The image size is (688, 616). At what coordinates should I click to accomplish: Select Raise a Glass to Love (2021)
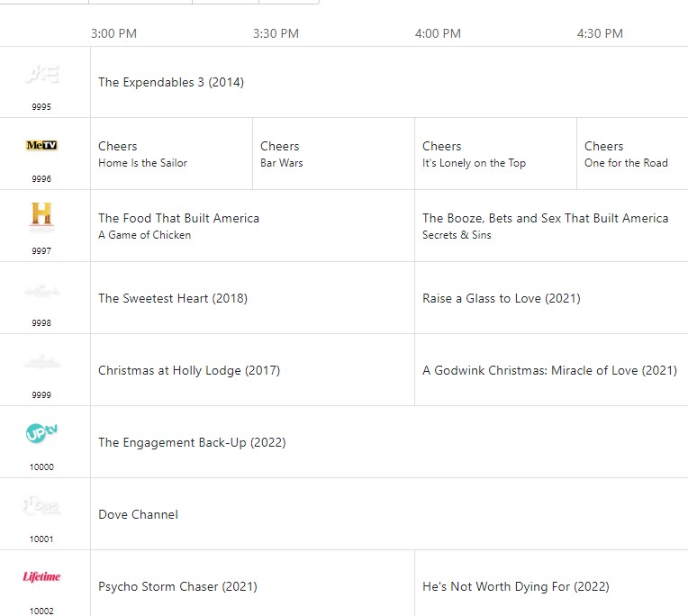(502, 298)
